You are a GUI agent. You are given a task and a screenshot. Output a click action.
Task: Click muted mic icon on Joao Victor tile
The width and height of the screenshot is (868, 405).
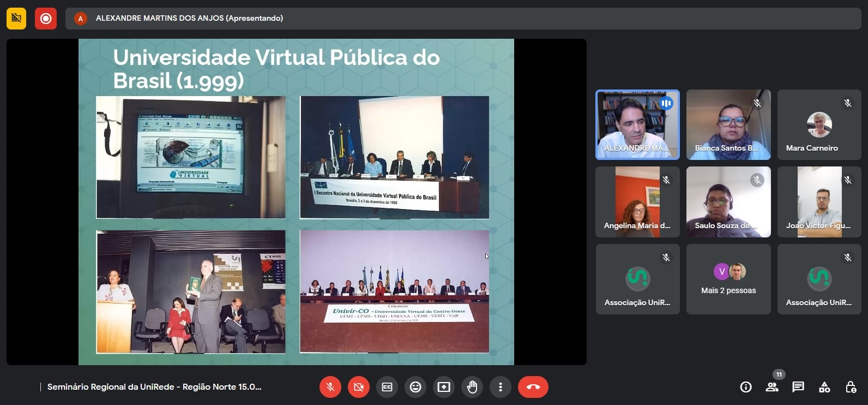coord(848,180)
